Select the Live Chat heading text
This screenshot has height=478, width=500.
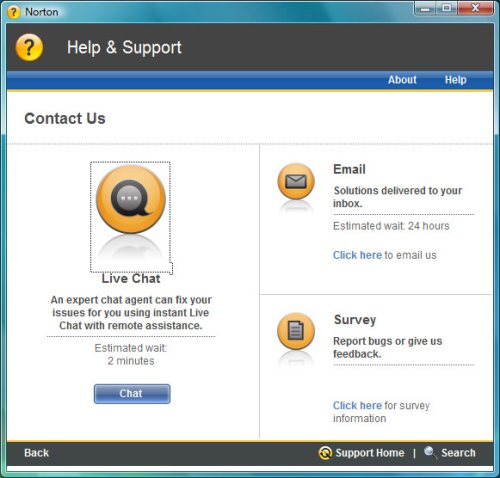pyautogui.click(x=131, y=278)
